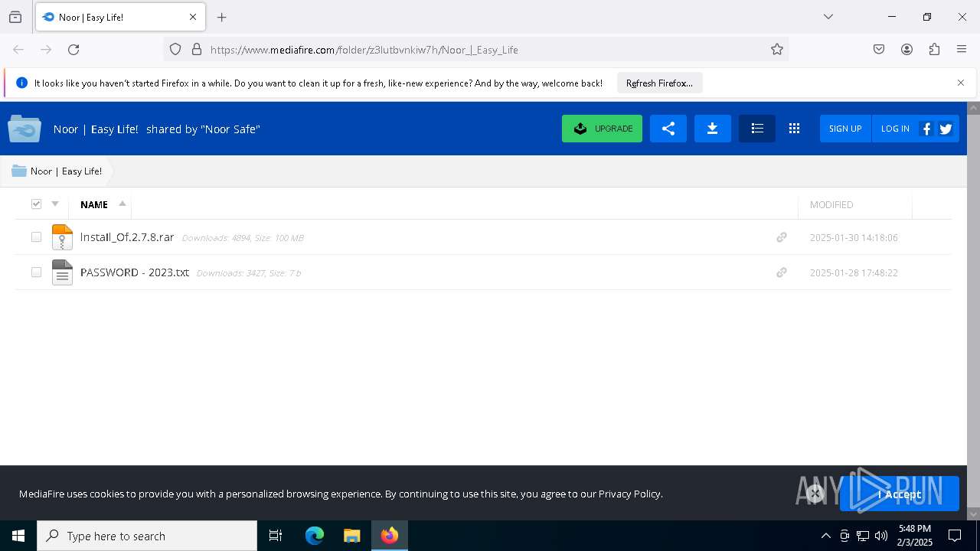The width and height of the screenshot is (980, 551).
Task: Accept the MediaFire cookie notice
Action: pos(900,494)
